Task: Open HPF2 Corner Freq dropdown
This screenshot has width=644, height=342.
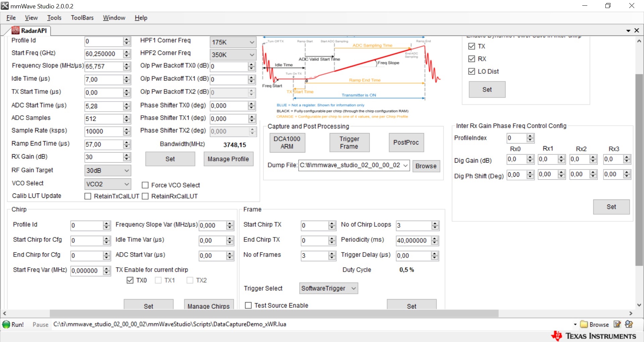Action: (233, 55)
